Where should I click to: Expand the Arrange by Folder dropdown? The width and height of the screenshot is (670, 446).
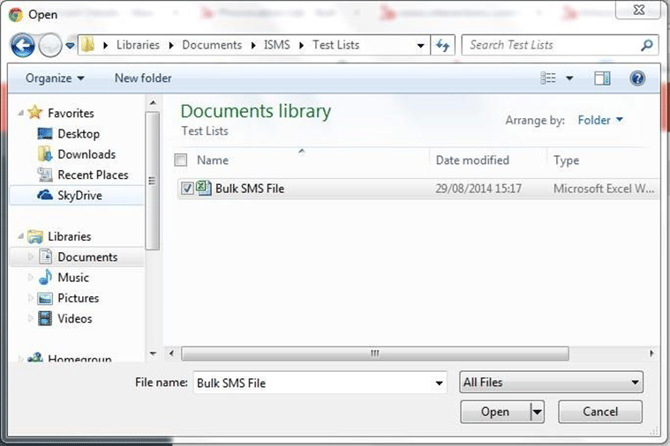click(x=600, y=120)
